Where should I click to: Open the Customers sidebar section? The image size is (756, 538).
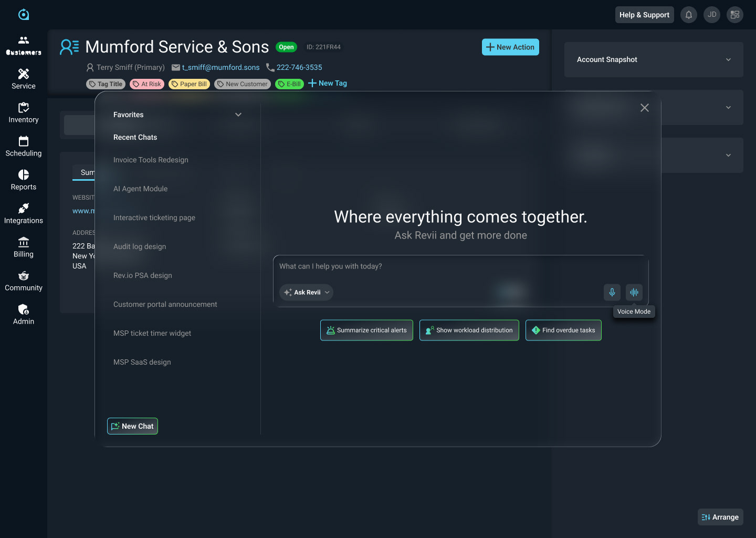(x=24, y=46)
